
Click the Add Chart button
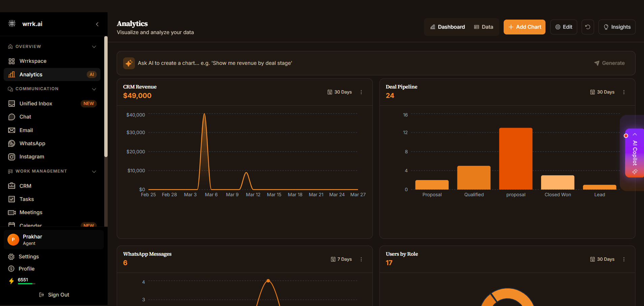coord(524,27)
